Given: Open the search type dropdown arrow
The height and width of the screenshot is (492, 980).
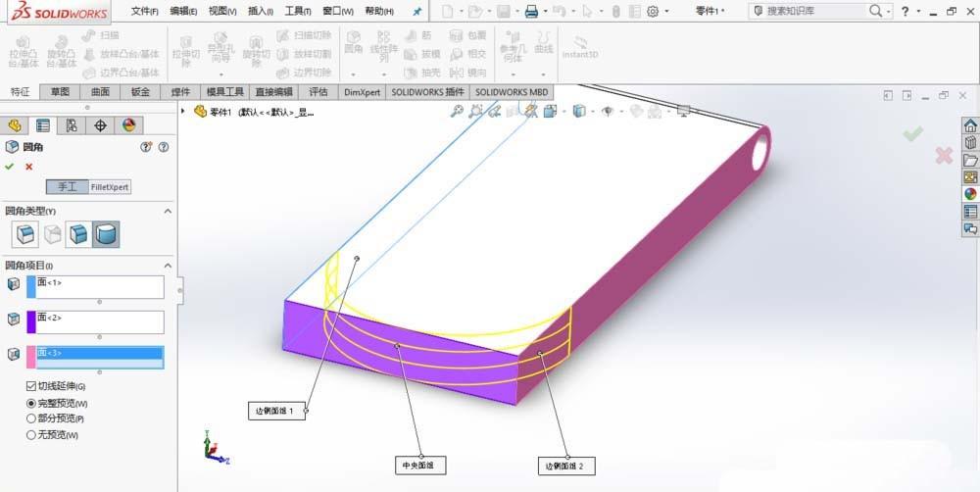Looking at the screenshot, I should [x=888, y=11].
